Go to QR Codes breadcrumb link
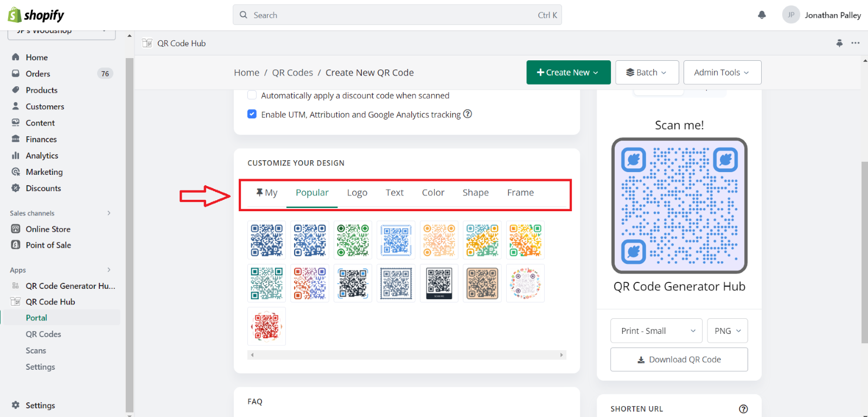 coord(292,73)
